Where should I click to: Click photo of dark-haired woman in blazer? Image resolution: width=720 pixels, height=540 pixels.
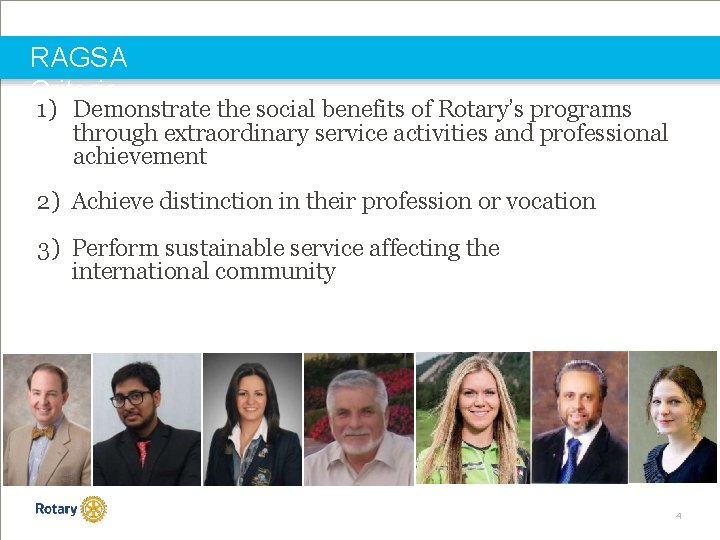tap(252, 419)
